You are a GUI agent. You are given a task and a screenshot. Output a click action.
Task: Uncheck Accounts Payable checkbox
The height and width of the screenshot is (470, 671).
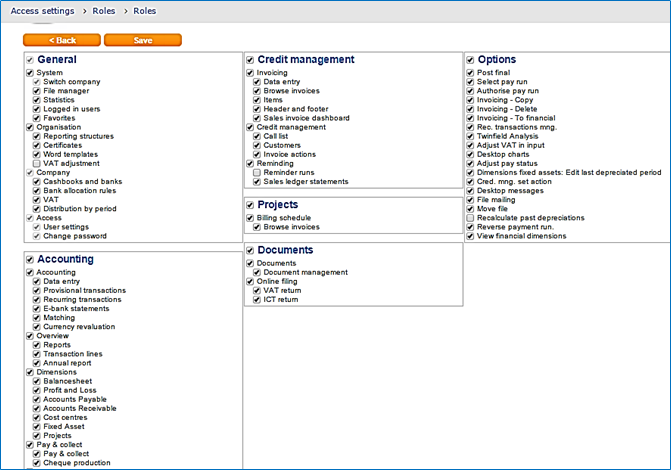pyautogui.click(x=37, y=399)
